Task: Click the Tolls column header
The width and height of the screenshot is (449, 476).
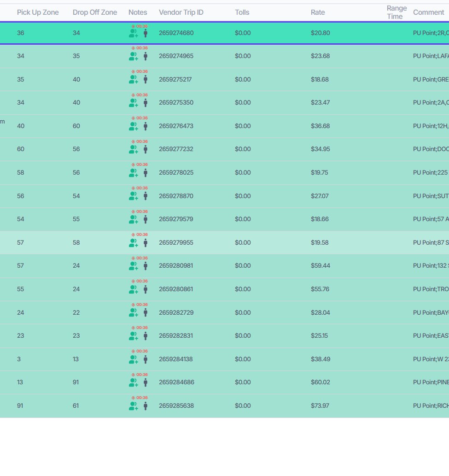Action: pyautogui.click(x=242, y=12)
